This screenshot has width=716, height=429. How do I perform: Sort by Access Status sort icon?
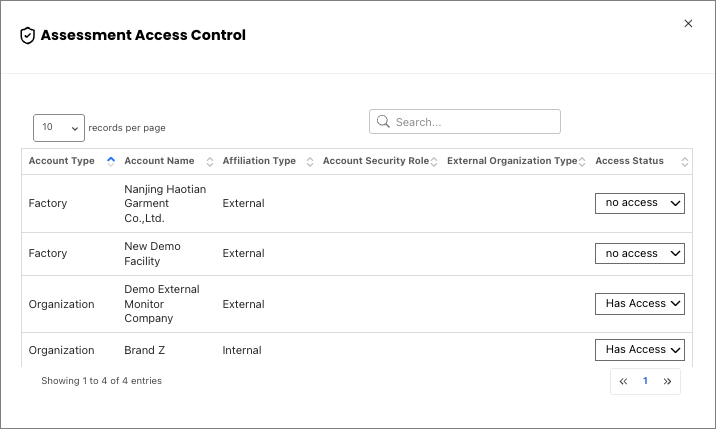coord(684,162)
